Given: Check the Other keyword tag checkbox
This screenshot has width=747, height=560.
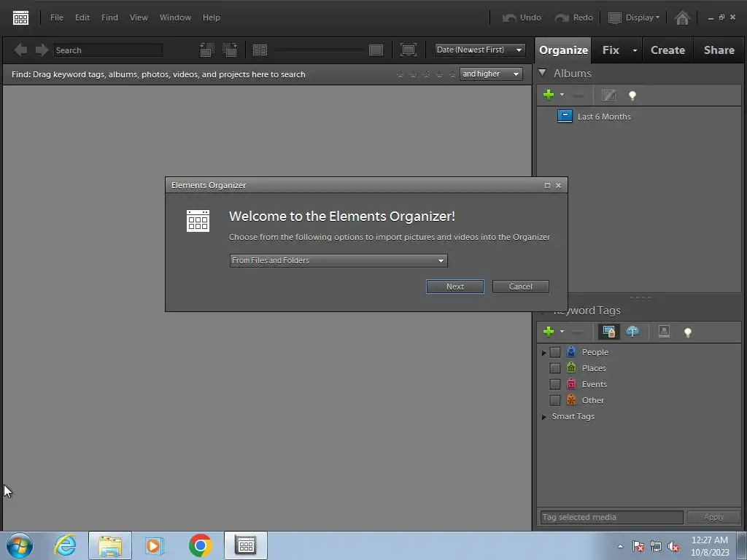Looking at the screenshot, I should click(x=555, y=400).
